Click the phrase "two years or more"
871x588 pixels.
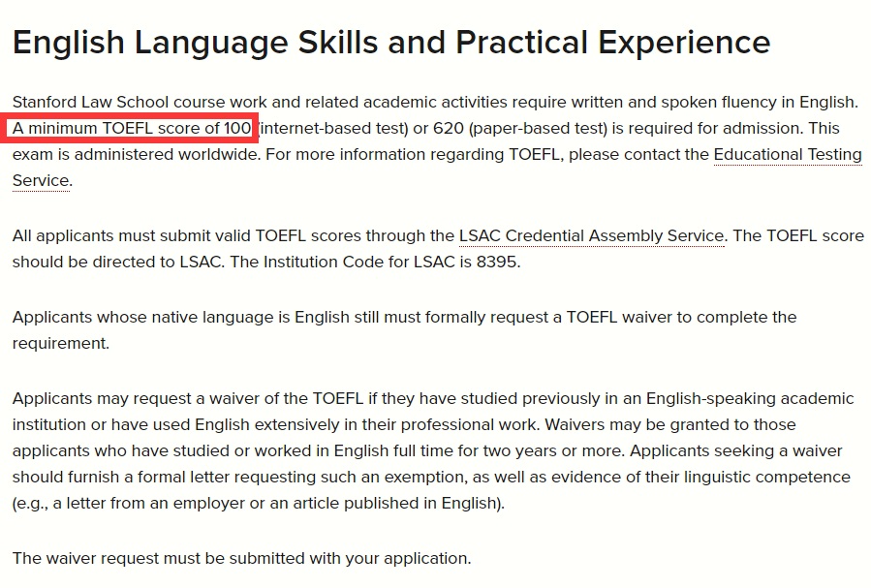(x=552, y=450)
